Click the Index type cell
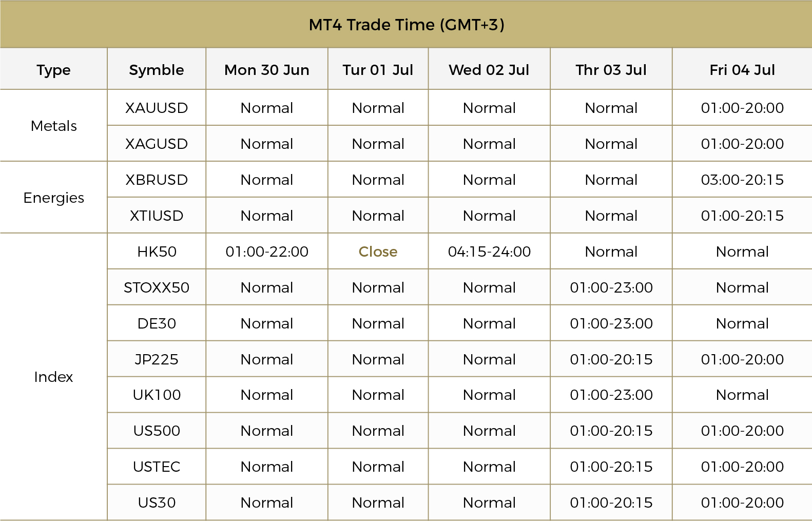Image resolution: width=812 pixels, height=521 pixels. pos(53,377)
